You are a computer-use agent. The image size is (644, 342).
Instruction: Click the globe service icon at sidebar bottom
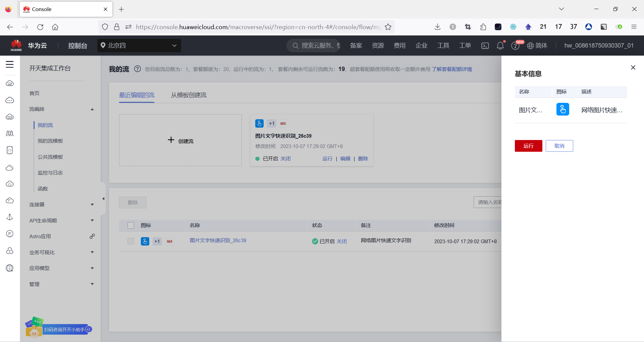10,268
